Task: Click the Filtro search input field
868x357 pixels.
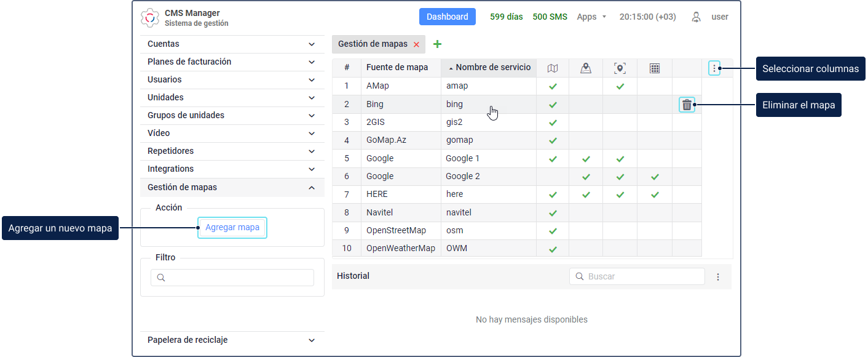Action: (x=232, y=278)
